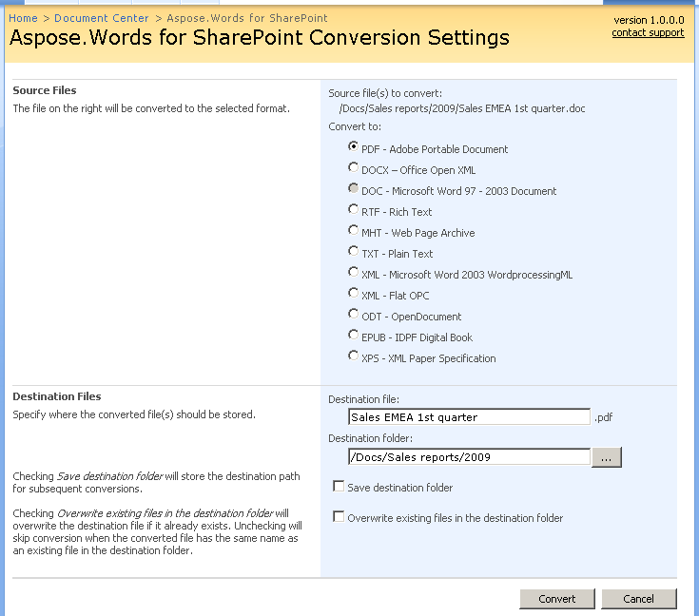The image size is (699, 616).
Task: Click the Convert button
Action: (557, 599)
